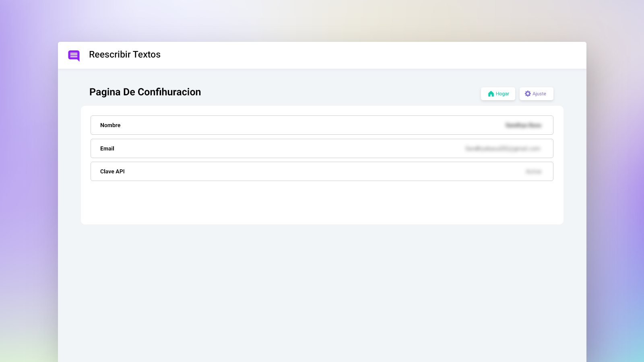
Task: Click the blurred email address value
Action: coord(503,149)
